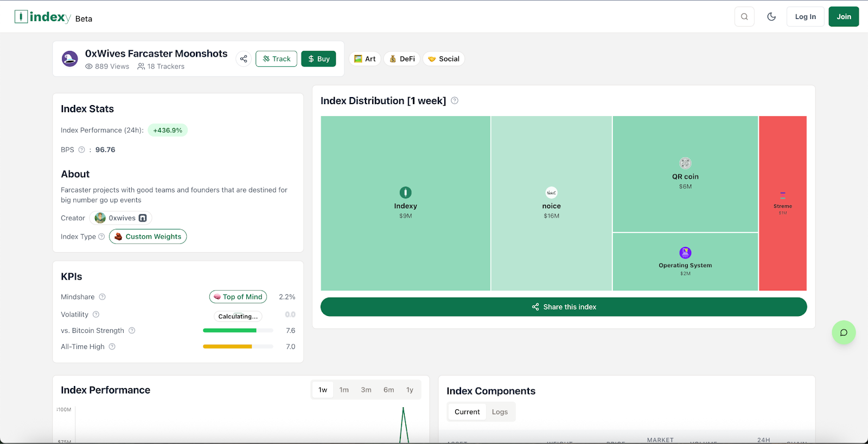Click the 889 Views count
The height and width of the screenshot is (444, 868).
[x=107, y=67]
